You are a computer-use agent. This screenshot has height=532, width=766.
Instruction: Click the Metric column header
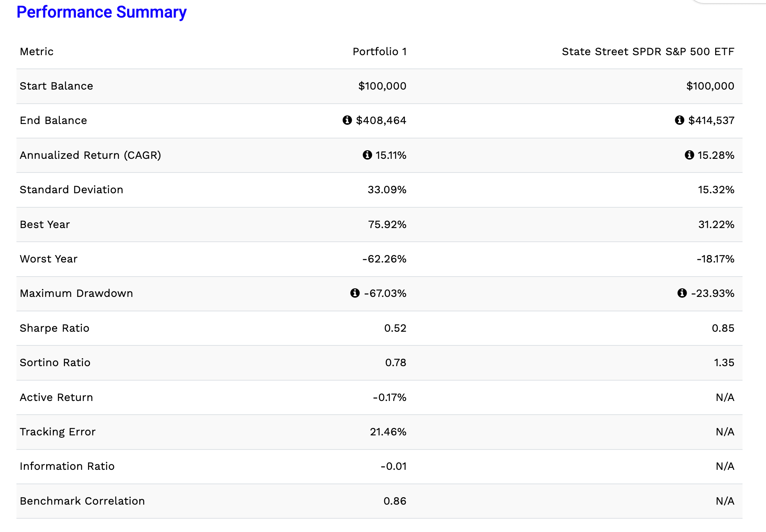click(37, 52)
